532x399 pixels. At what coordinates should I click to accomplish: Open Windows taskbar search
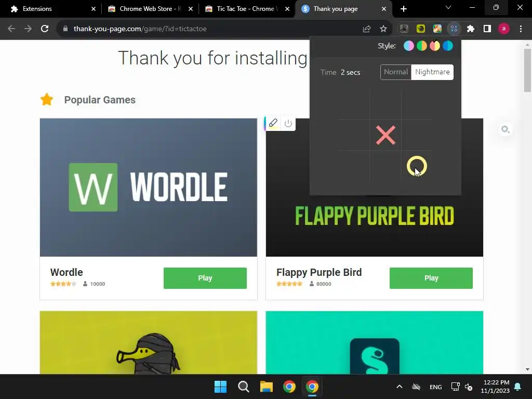pyautogui.click(x=243, y=387)
